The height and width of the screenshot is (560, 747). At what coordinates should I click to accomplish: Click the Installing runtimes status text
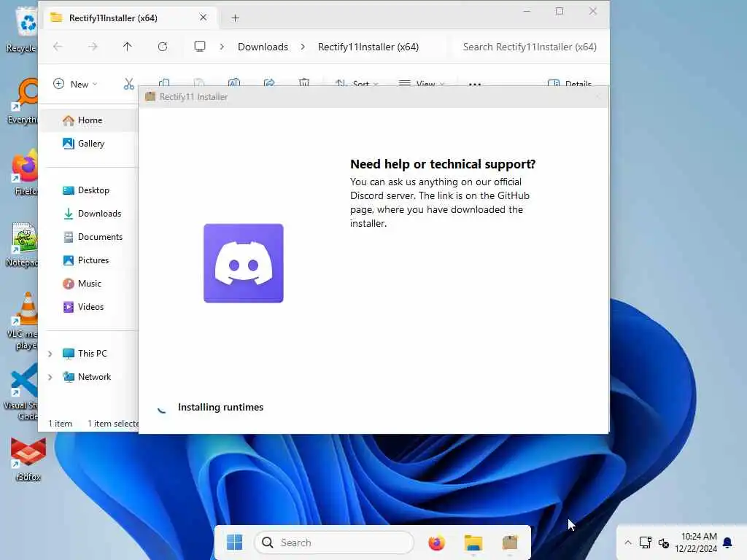(x=220, y=407)
